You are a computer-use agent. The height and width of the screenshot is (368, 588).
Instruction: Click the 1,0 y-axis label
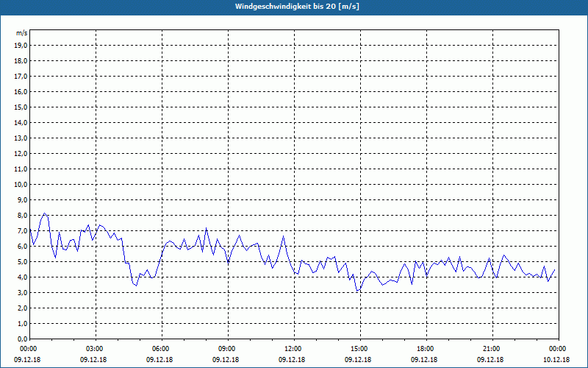tap(23, 323)
